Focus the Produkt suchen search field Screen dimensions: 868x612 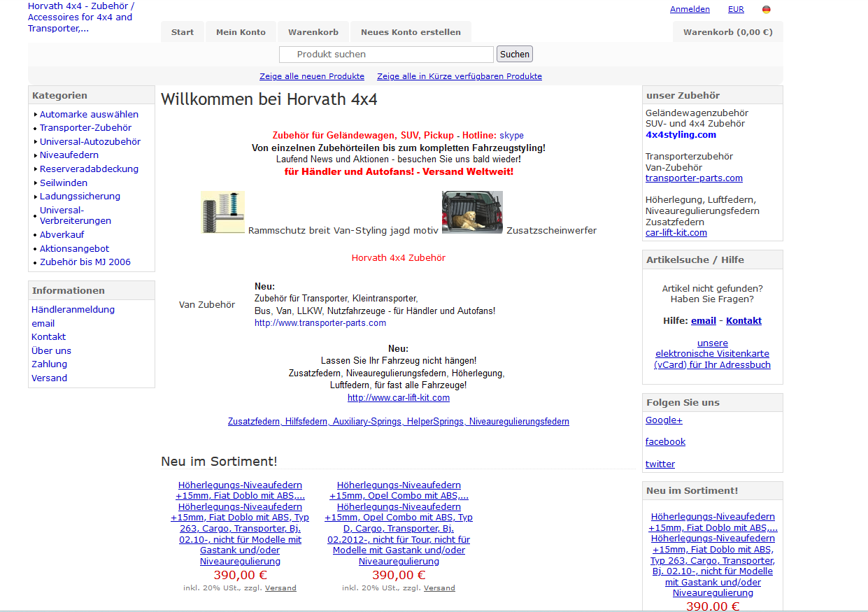[x=386, y=55]
